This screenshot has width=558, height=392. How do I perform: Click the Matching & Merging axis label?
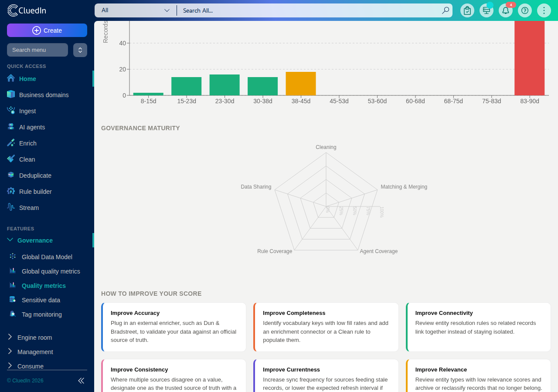tap(404, 187)
